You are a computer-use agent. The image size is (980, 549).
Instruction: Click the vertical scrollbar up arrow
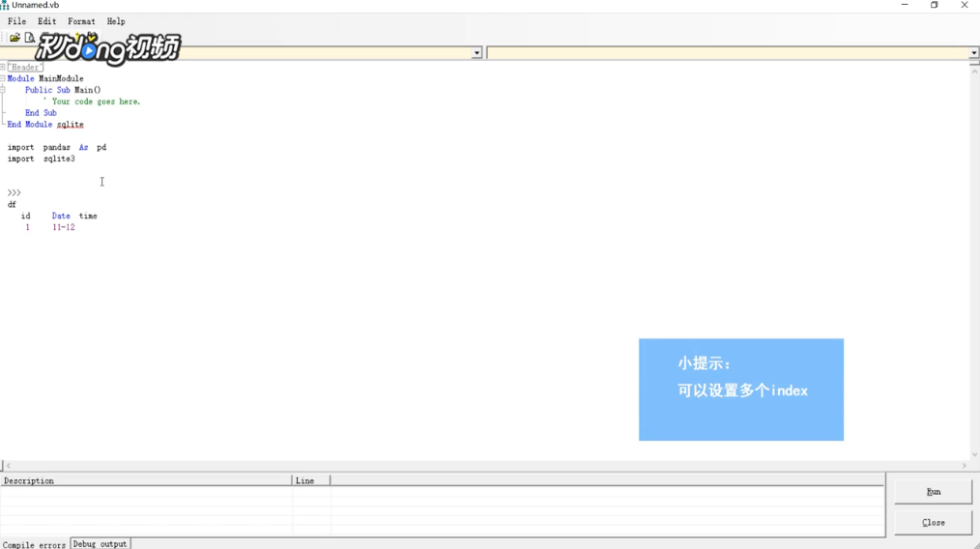[974, 72]
